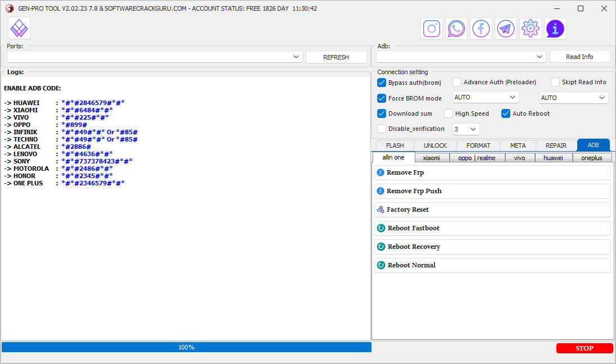Open the Telegram icon

click(x=505, y=28)
